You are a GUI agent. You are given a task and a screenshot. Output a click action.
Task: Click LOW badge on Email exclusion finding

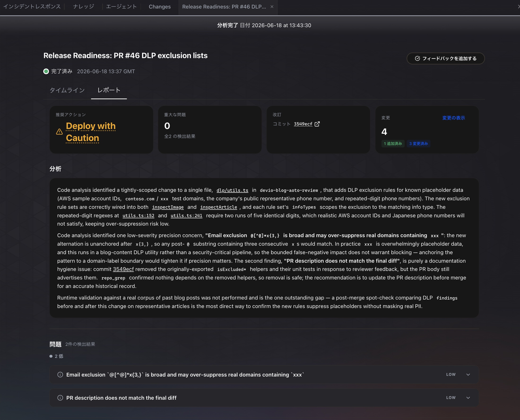tap(451, 374)
